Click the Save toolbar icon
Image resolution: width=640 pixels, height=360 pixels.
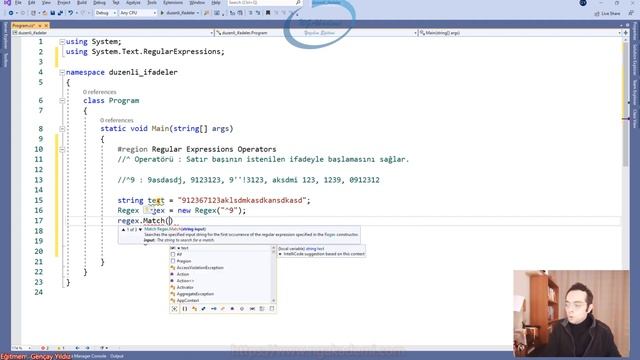pos(53,13)
